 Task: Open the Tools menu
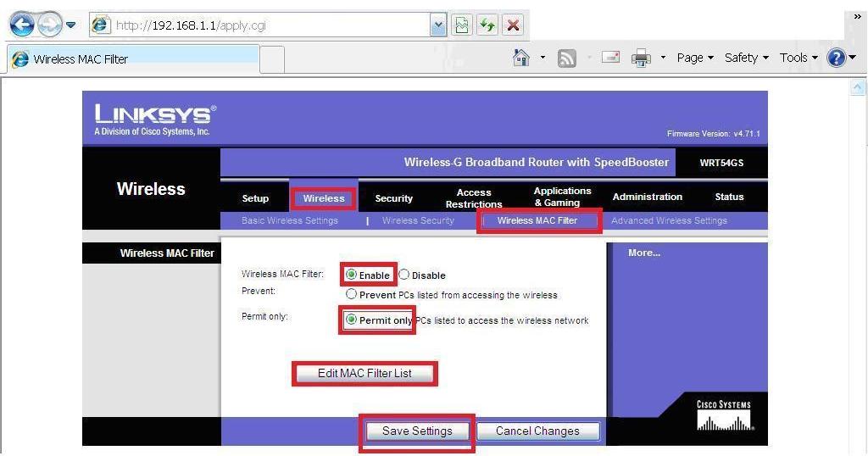(798, 58)
